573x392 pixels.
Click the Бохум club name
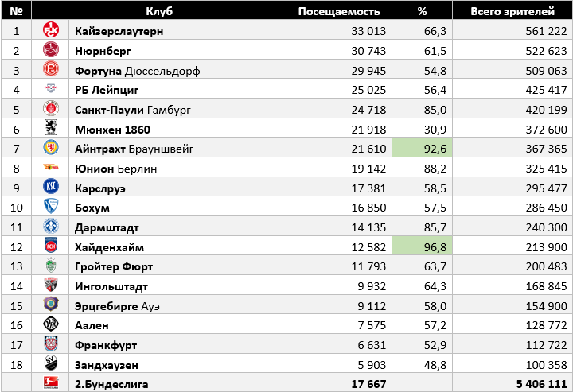pos(94,208)
